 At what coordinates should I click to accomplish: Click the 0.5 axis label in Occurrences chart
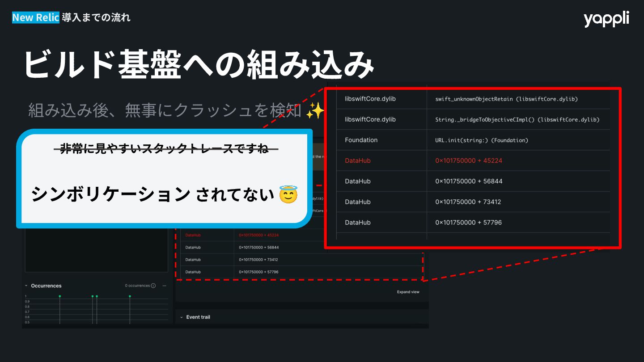pos(27,322)
